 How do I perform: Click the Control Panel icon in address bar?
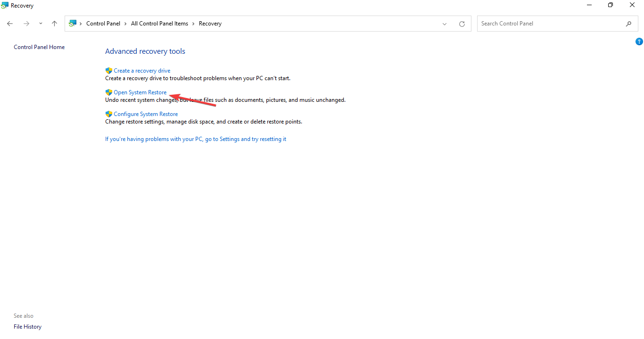[73, 24]
